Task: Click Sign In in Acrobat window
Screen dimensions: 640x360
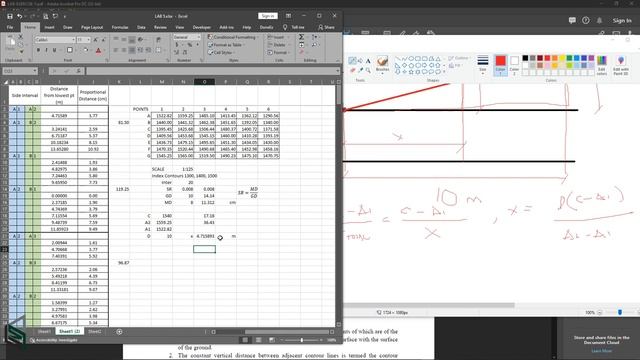Action: tap(622, 20)
